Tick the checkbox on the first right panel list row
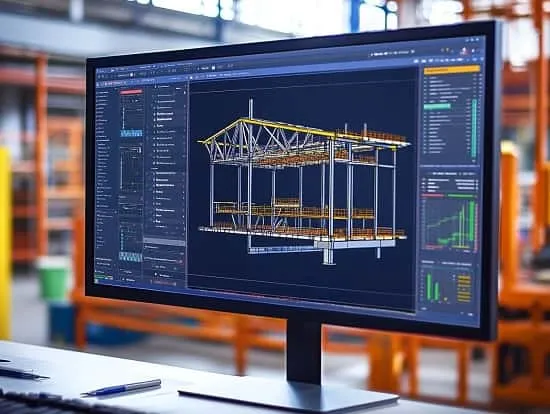550x414 pixels. [426, 78]
